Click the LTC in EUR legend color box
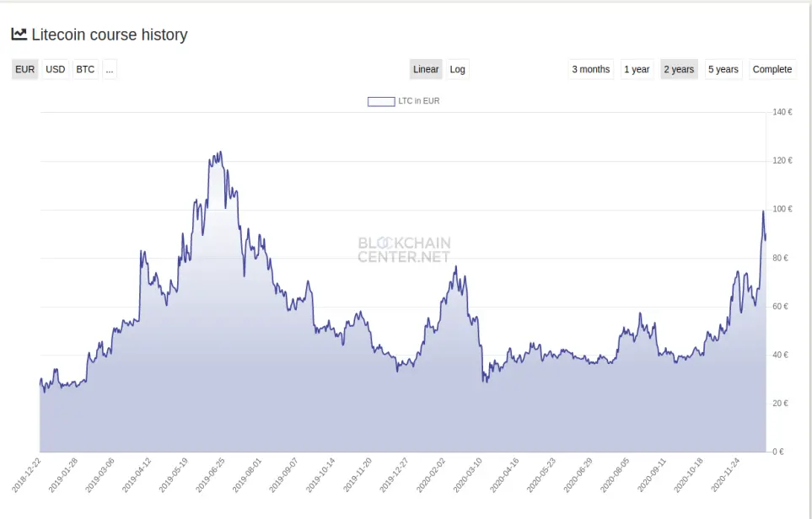Viewport: 812px width, 519px height. click(381, 101)
